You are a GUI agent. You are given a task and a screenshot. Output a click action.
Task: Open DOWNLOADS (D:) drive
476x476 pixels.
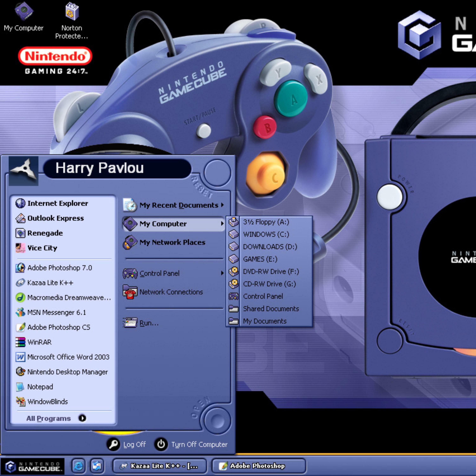point(269,247)
